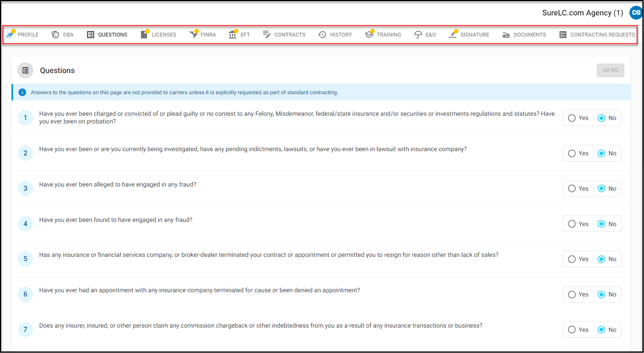The width and height of the screenshot is (644, 353).
Task: Open the FINRA tab
Action: (208, 35)
